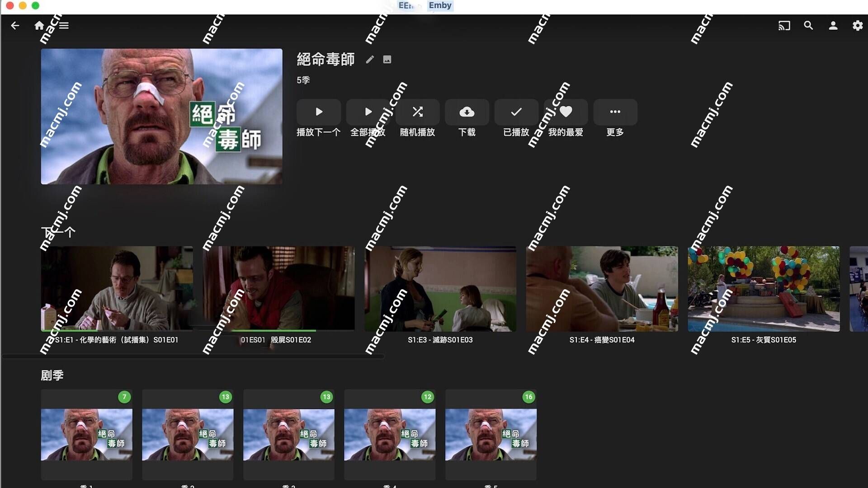
Task: Click the S1:E4 - 癌變S01E04 title text
Action: coord(602,340)
